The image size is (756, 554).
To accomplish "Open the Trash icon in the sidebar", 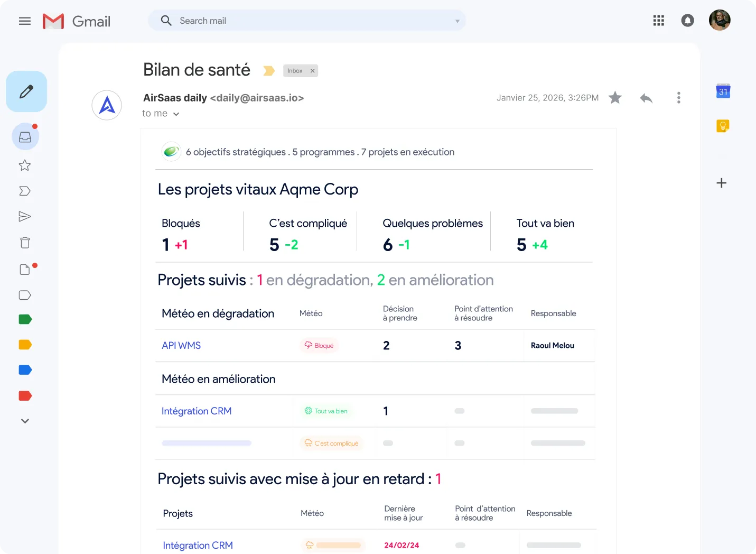I will pos(24,242).
